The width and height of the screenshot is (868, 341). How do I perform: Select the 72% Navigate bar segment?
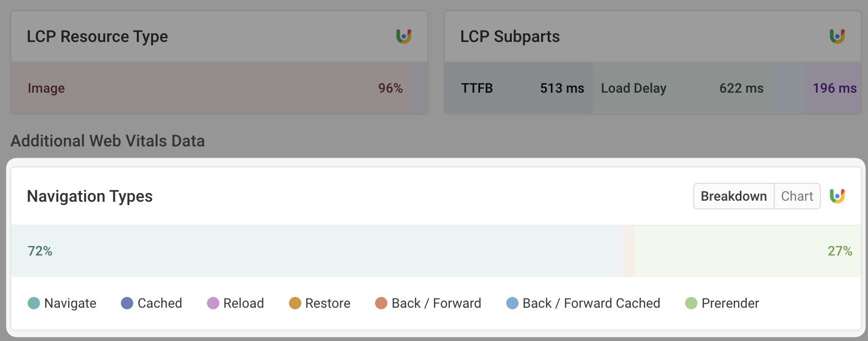pos(315,251)
